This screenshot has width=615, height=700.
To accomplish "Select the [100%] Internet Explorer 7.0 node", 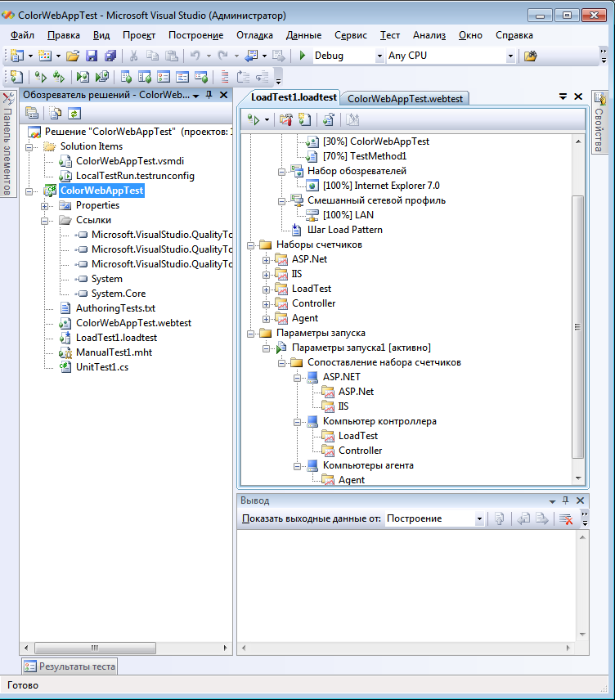I will [x=381, y=186].
